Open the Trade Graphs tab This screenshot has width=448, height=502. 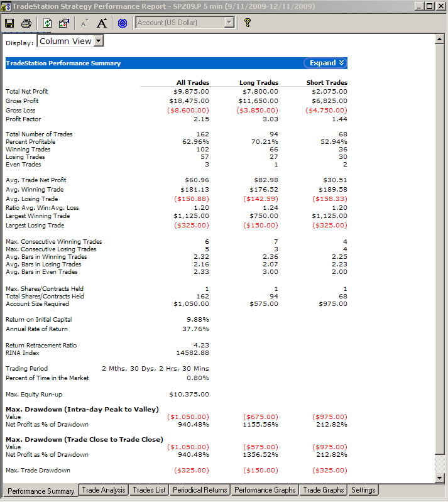(x=324, y=490)
